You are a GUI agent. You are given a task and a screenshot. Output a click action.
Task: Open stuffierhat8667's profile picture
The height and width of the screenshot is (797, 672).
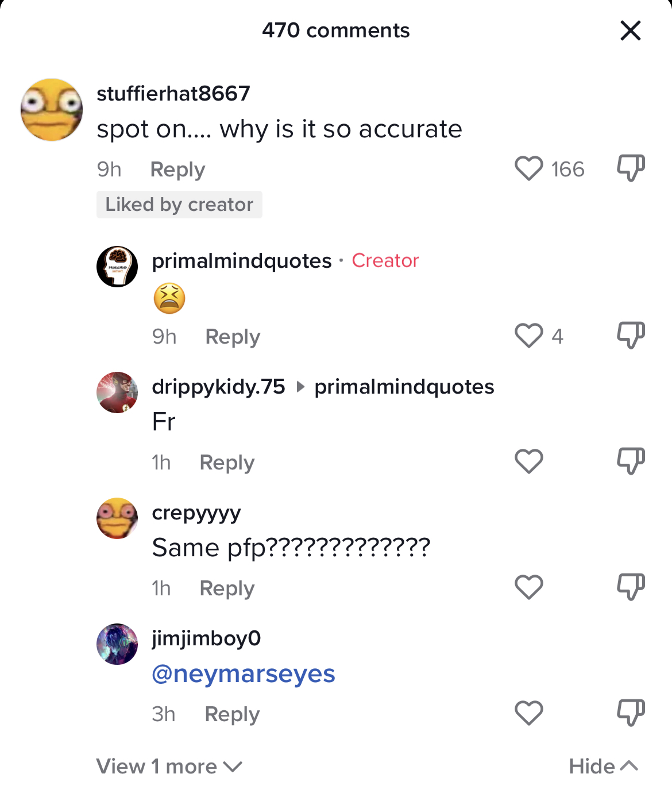pos(52,110)
